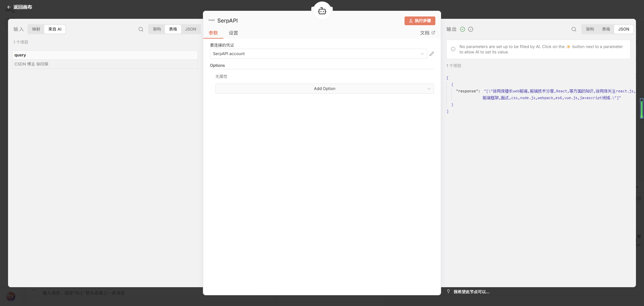Screen dimensions: 644x306
Task: Search output data with magnifier icon
Action: coord(574,29)
